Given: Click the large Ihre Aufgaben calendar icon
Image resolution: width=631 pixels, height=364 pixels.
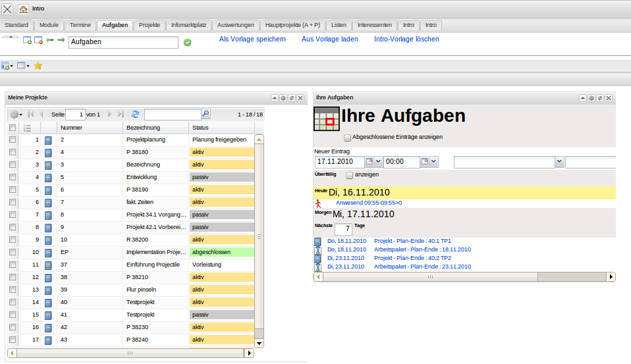Looking at the screenshot, I should 327,119.
